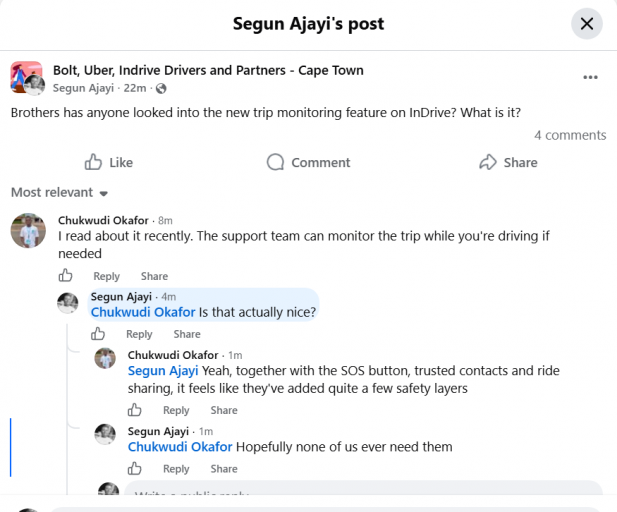Share the post using the arrow icon
This screenshot has width=617, height=512.
[508, 162]
